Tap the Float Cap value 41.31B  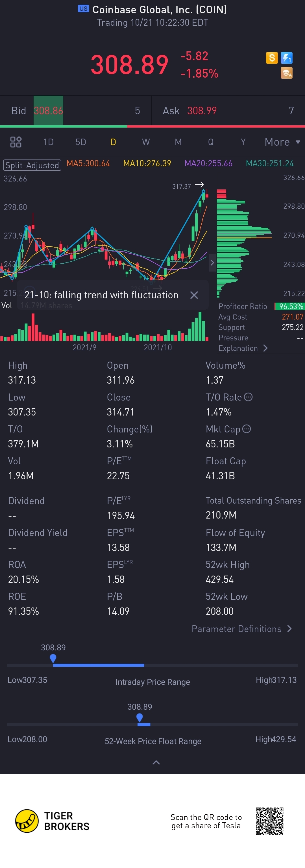220,476
